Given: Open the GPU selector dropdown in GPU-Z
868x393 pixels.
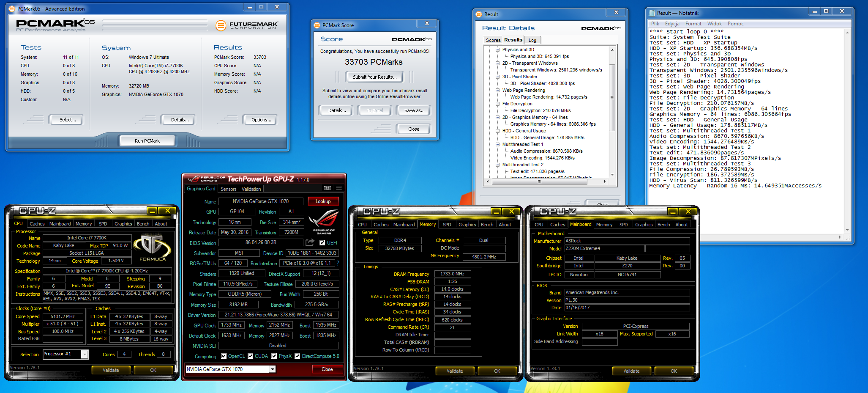Looking at the screenshot, I should 273,369.
